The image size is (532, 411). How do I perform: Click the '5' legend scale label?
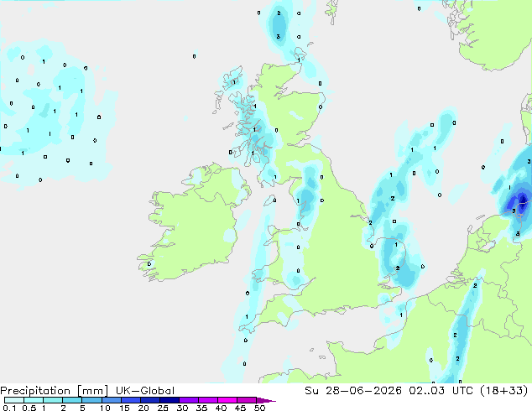(x=82, y=408)
